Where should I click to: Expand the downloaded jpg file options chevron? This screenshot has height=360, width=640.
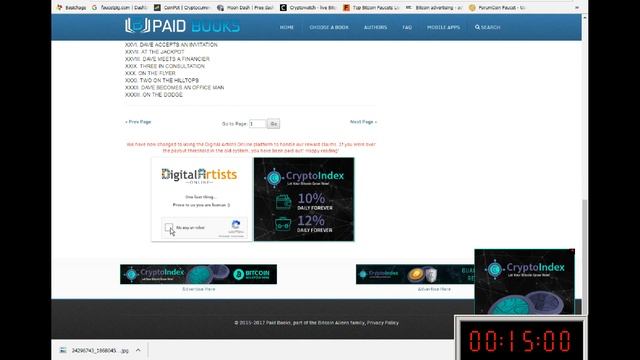138,350
